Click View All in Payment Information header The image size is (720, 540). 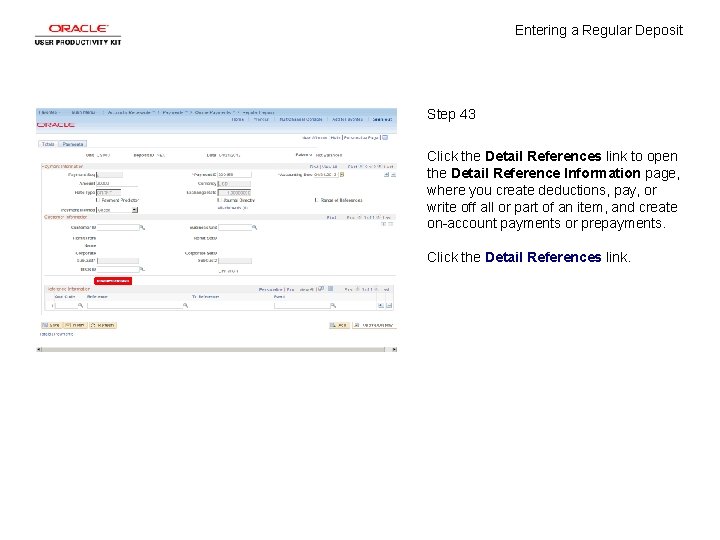tap(330, 166)
